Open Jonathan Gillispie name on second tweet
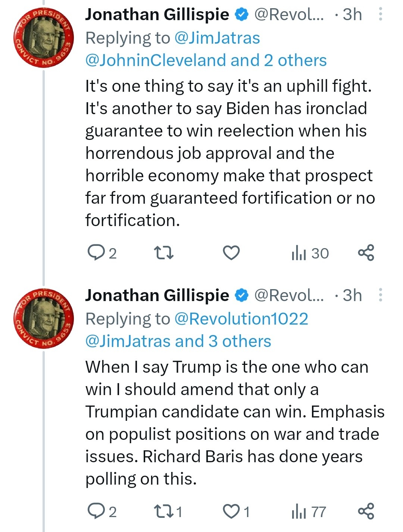The width and height of the screenshot is (403, 532). (x=157, y=295)
